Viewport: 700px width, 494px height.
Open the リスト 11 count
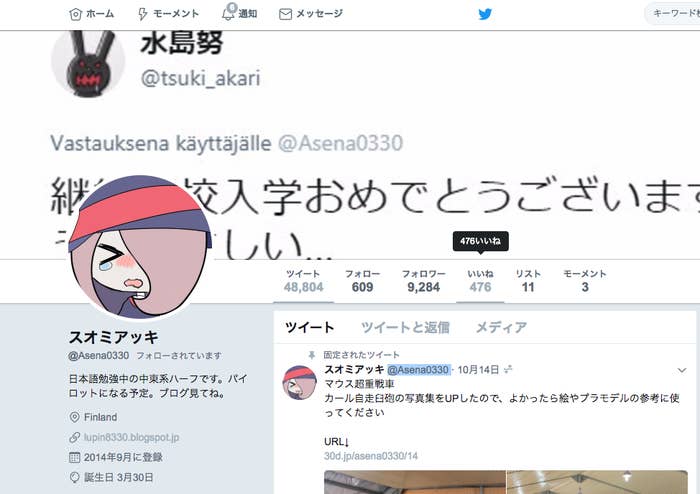[528, 281]
